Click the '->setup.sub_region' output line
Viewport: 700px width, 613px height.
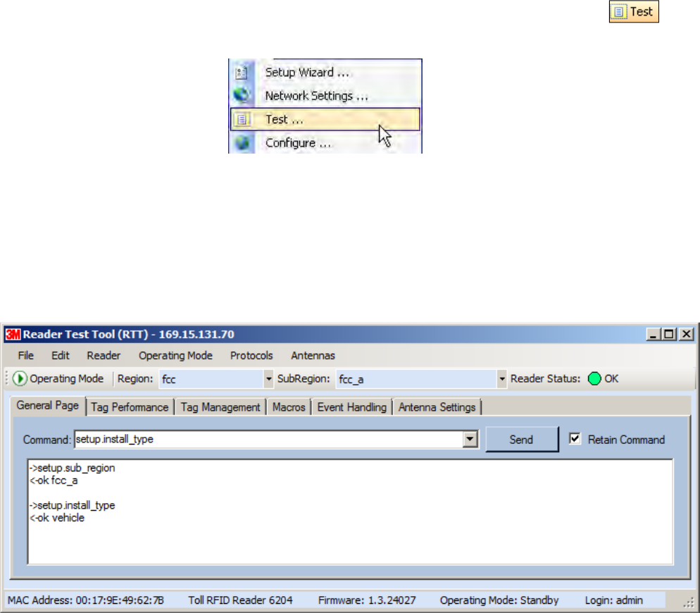point(73,468)
